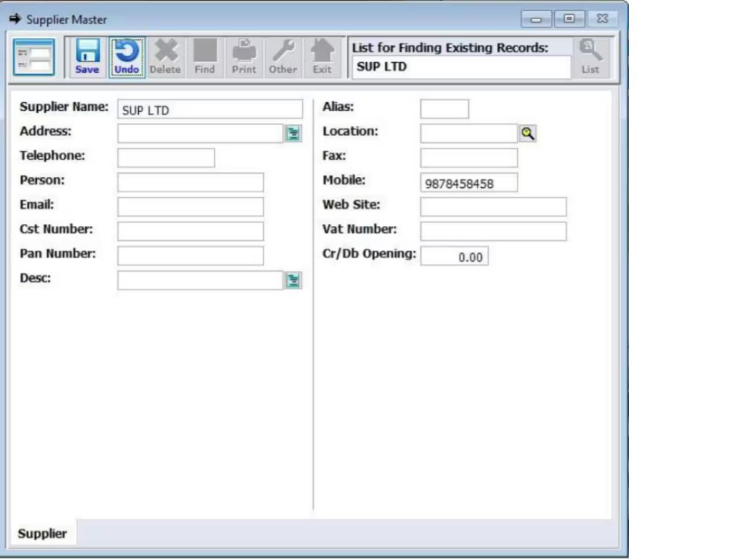Click the Print toolbar icon
This screenshot has height=560, width=747.
pos(244,57)
